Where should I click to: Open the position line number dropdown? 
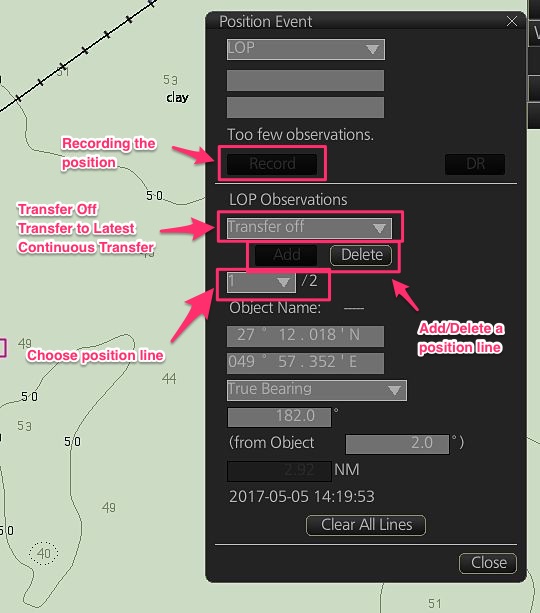click(x=261, y=282)
